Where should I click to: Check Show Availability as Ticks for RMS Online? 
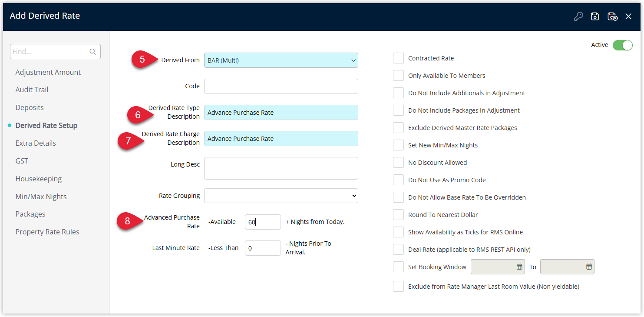(x=398, y=232)
